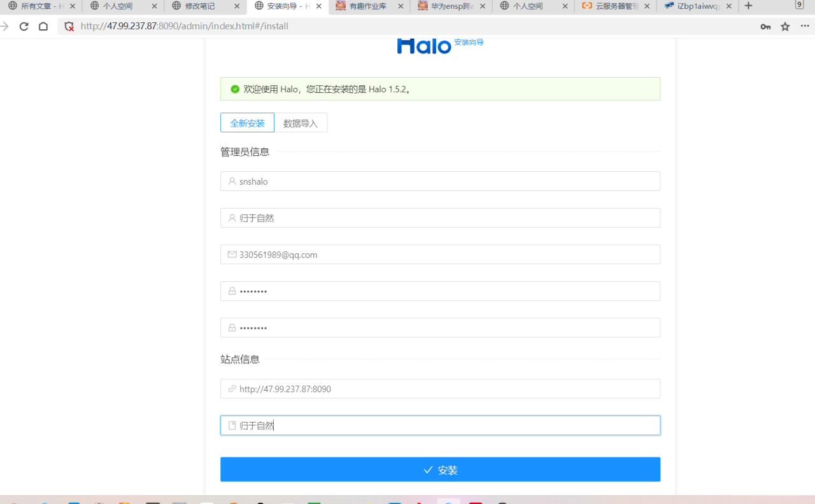Open a new tab with plus icon
The image size is (815, 504).
click(748, 6)
